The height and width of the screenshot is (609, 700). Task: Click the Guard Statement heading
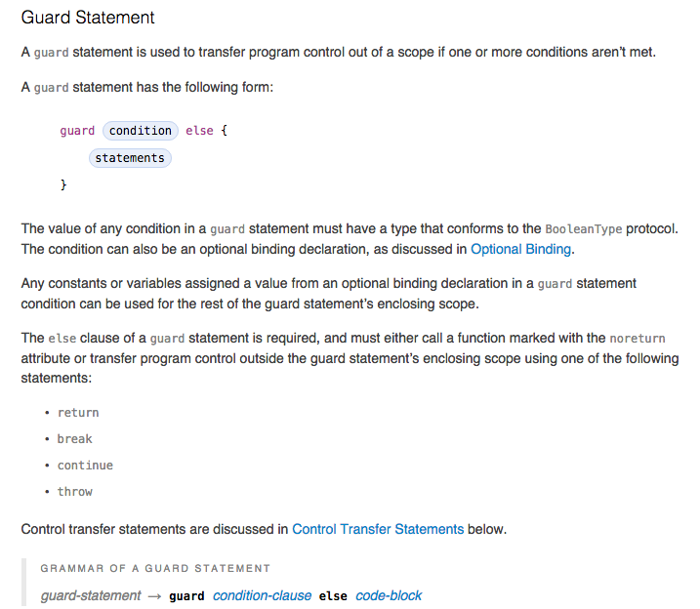click(x=88, y=18)
